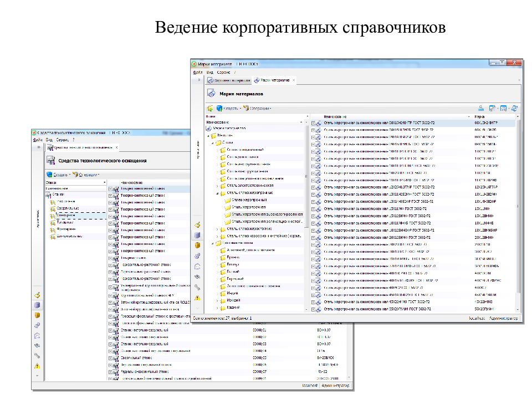
Task: Click the blue-gray cube icon in Марки материалов sidebar
Action: pyautogui.click(x=197, y=235)
